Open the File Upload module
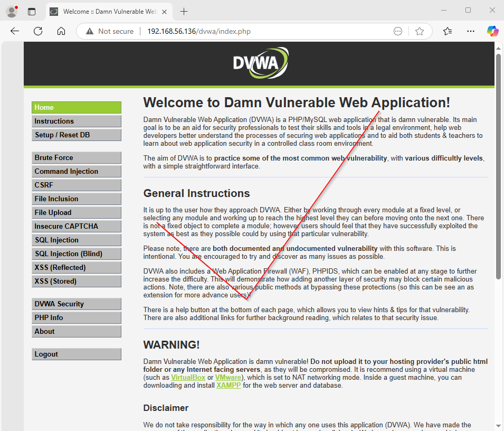504x431 pixels. tap(77, 213)
